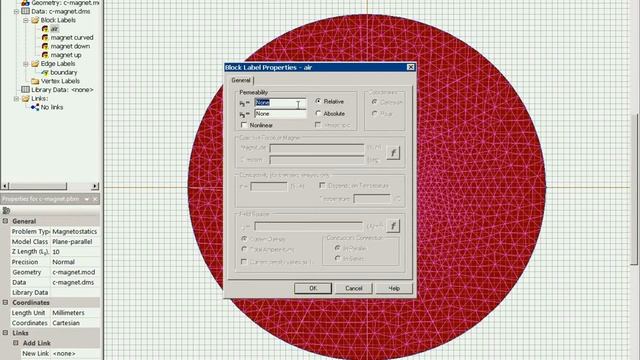Toggle the Anisotropic checkbox
Image resolution: width=640 pixels, height=360 pixels.
coord(318,125)
